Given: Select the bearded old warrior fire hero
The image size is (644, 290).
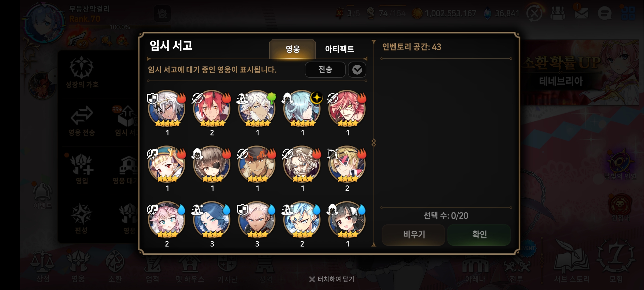Looking at the screenshot, I should click(302, 164).
